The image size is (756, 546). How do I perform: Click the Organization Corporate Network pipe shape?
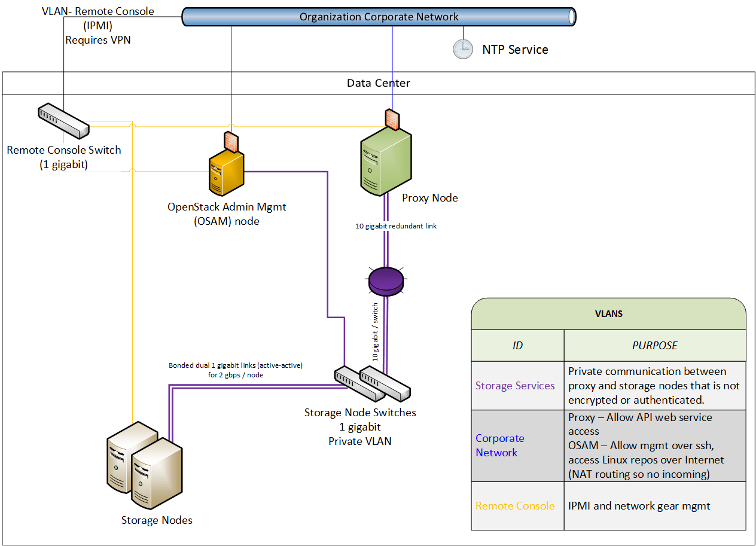click(x=378, y=17)
